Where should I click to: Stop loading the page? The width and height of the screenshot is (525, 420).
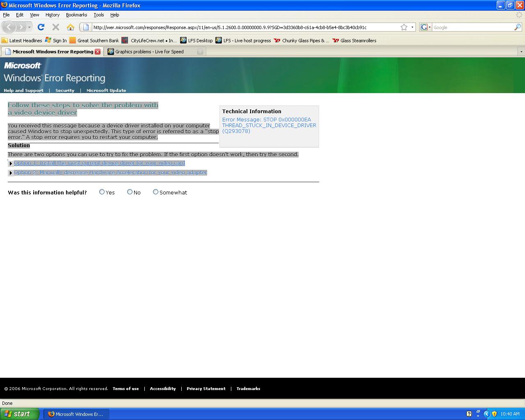(x=56, y=27)
